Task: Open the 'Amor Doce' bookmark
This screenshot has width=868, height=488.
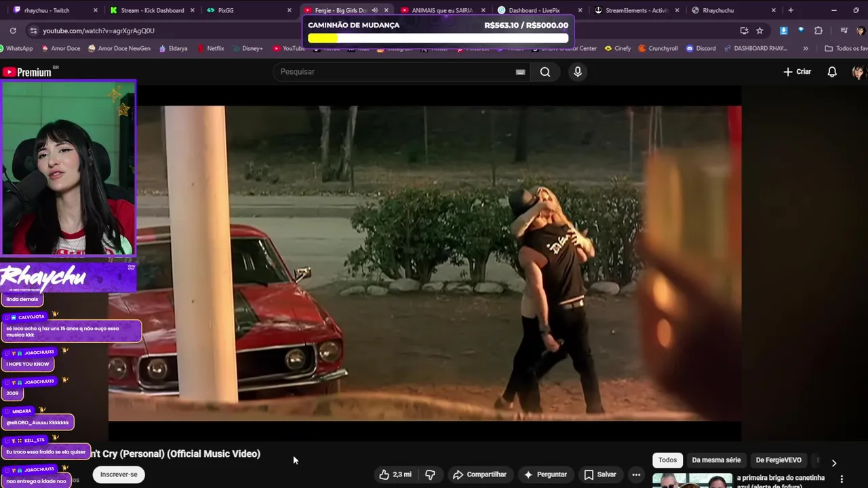Action: [x=61, y=48]
